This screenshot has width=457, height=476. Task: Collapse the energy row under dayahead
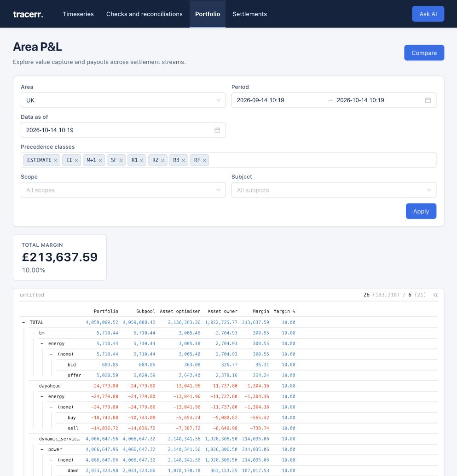click(42, 396)
